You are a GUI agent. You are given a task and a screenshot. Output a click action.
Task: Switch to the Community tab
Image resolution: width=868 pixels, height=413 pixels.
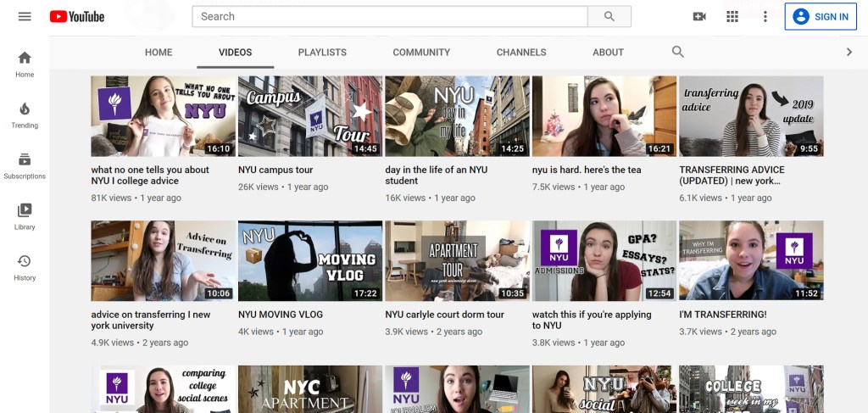(x=421, y=53)
